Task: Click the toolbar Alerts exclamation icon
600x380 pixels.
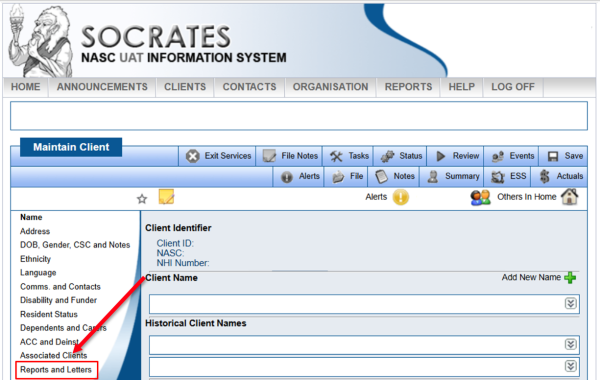Action: click(287, 177)
